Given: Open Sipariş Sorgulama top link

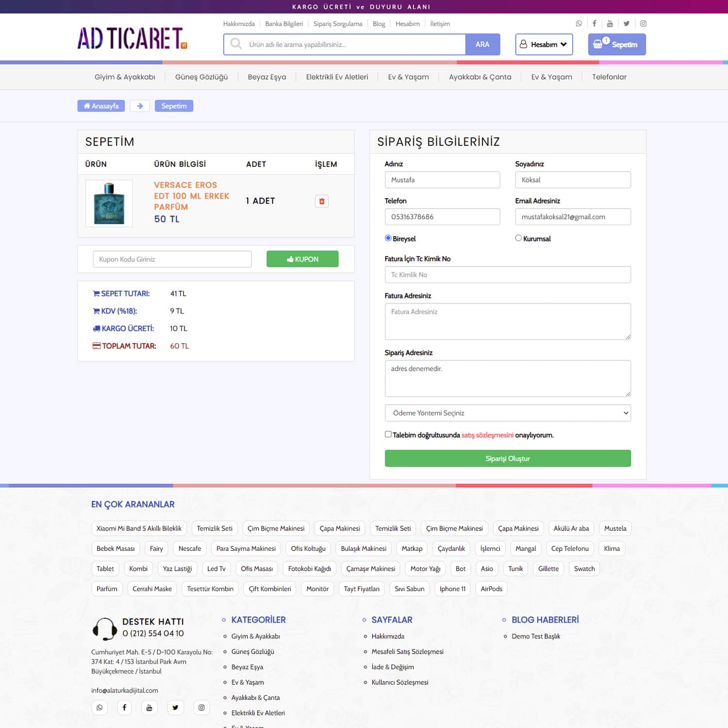Looking at the screenshot, I should tap(338, 24).
